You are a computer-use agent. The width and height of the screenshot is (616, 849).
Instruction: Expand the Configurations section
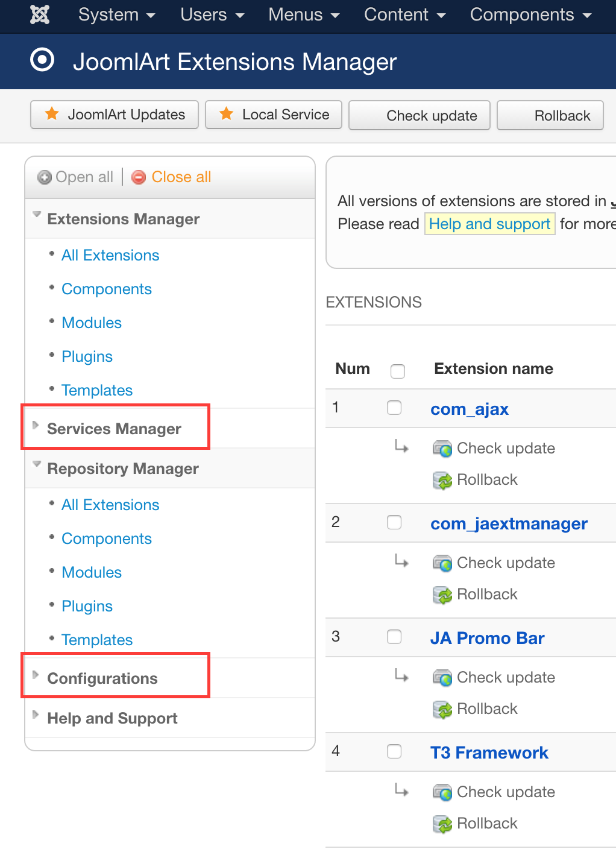(102, 678)
